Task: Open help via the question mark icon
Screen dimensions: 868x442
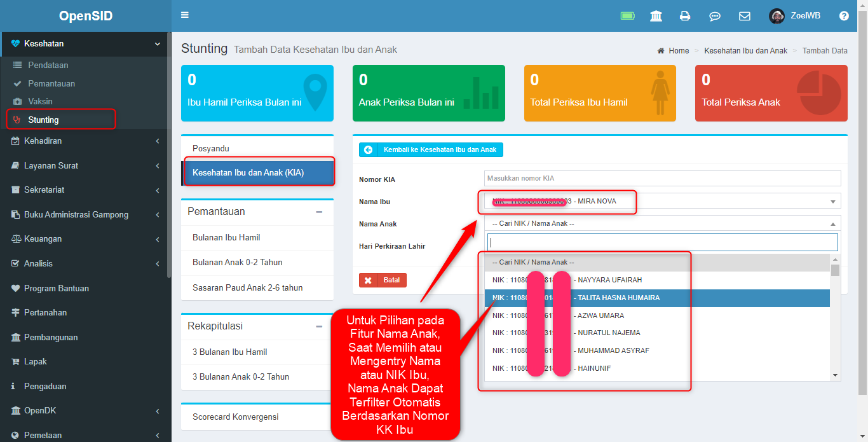Action: tap(844, 15)
